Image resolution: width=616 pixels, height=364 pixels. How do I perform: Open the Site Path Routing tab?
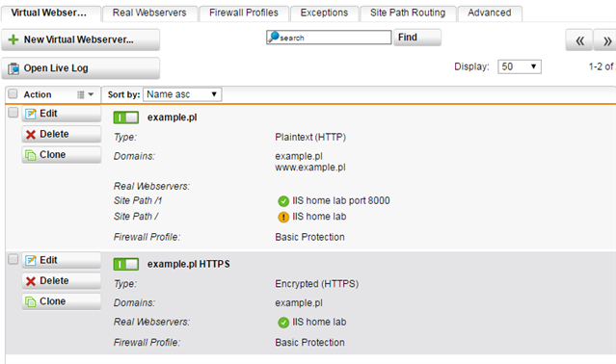coord(408,13)
